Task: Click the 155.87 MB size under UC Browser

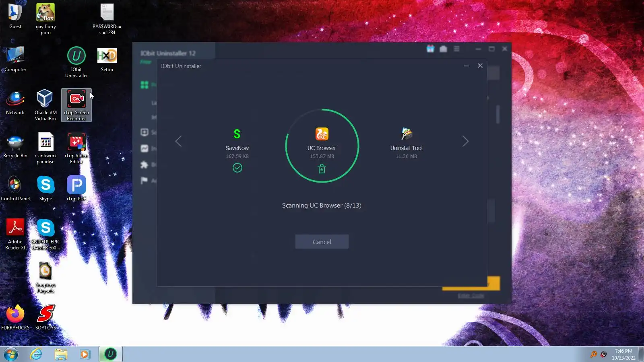Action: point(322,156)
